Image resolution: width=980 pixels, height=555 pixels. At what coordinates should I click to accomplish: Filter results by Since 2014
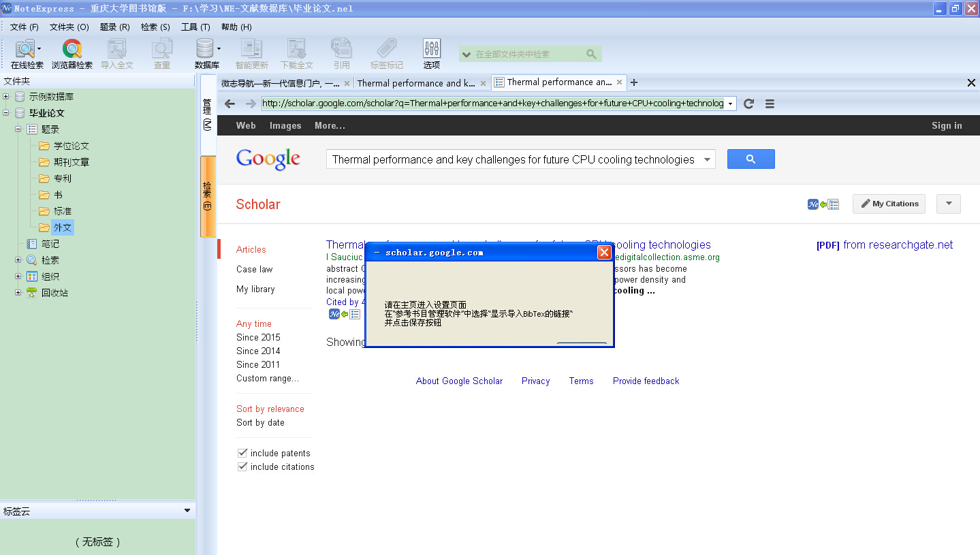pos(258,351)
